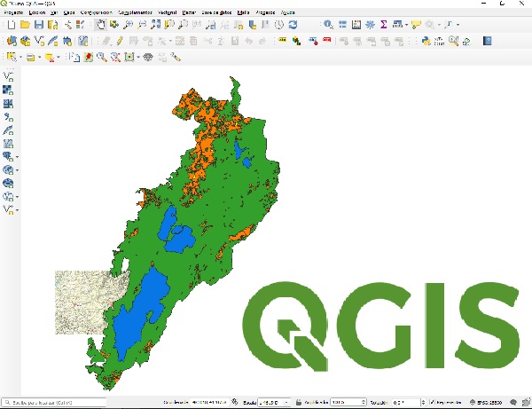Open the Ráster menu
This screenshot has width=532, height=409.
pyautogui.click(x=189, y=12)
